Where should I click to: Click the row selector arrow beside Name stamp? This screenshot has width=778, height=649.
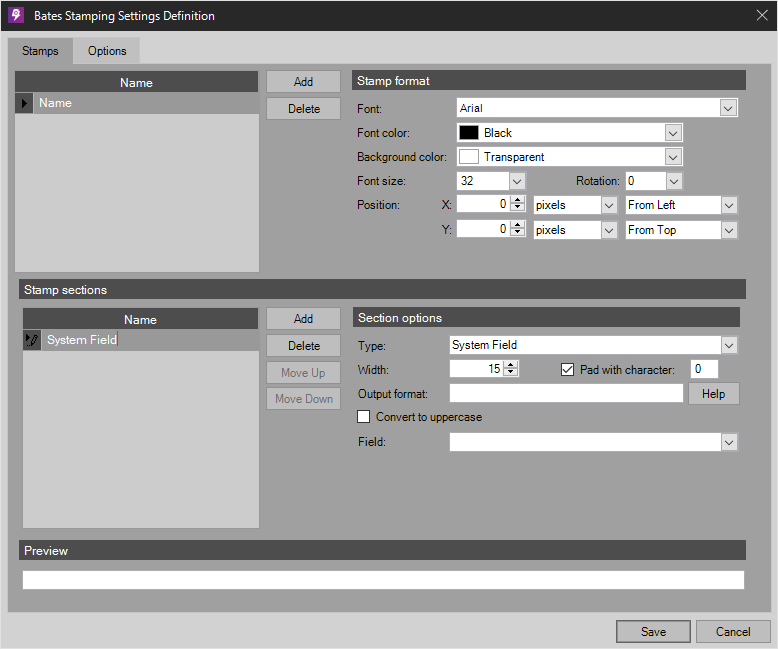click(24, 103)
